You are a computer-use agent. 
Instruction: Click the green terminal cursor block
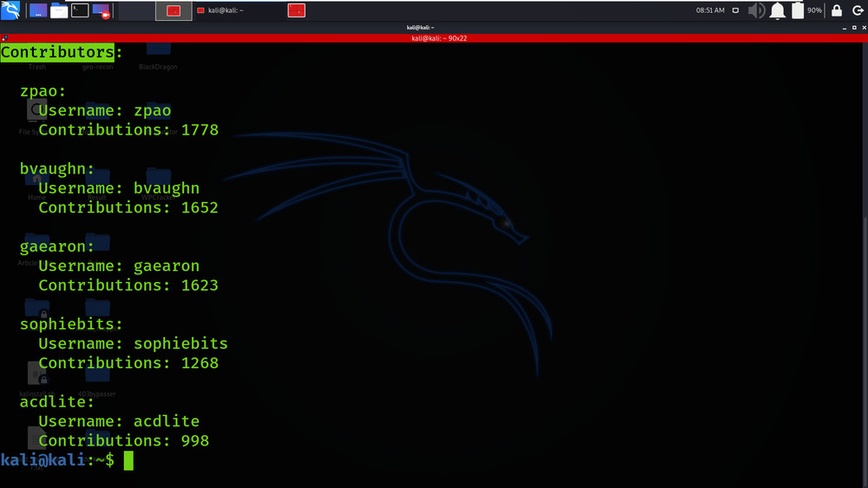point(128,461)
